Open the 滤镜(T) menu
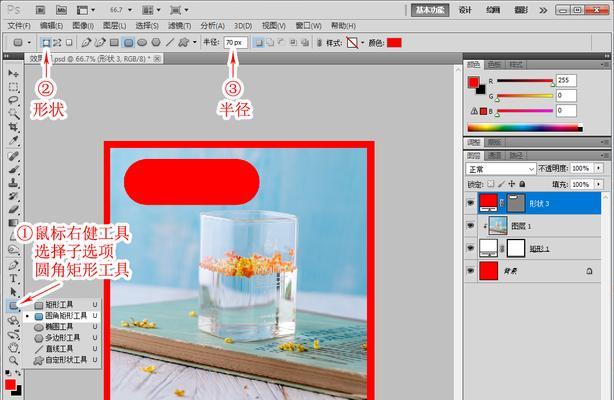Viewport: 614px width, 400px height. 179,26
